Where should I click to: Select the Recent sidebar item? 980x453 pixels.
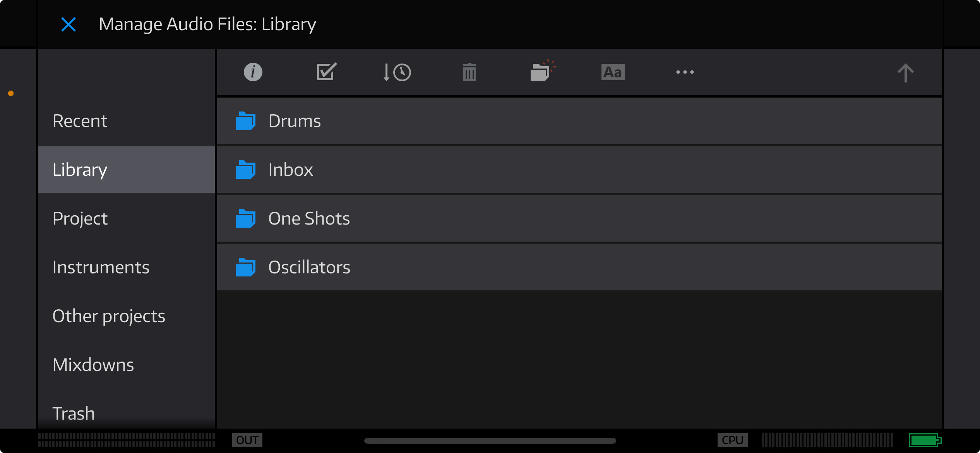[127, 121]
